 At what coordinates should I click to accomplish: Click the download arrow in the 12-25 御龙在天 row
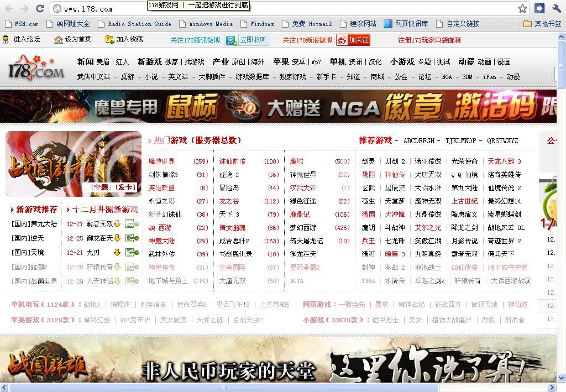(x=117, y=238)
